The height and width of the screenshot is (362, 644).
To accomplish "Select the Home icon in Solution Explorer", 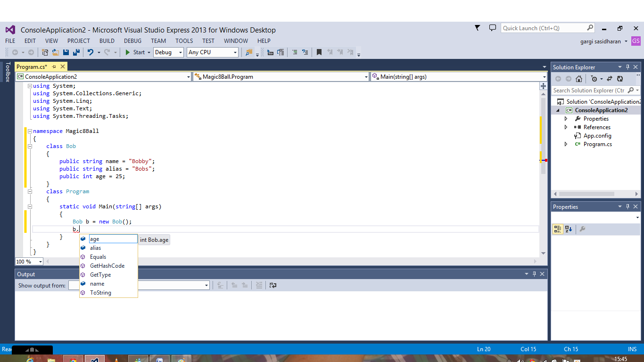I will [x=579, y=79].
